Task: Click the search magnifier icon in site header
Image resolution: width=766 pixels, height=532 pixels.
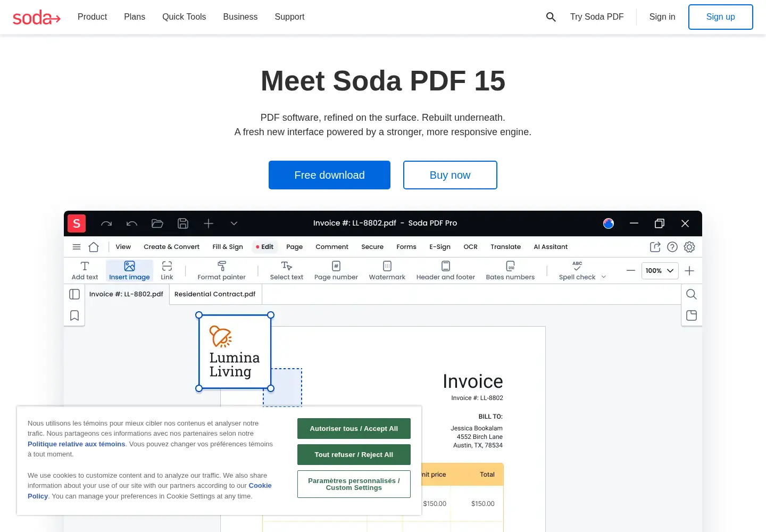Action: tap(551, 17)
